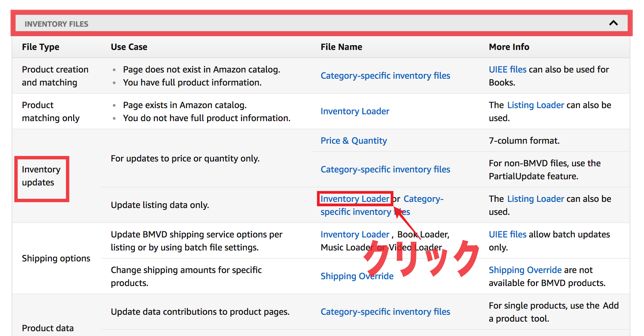The width and height of the screenshot is (644, 336).
Task: Click the INVENTORY FILES header bar
Action: coord(321,23)
